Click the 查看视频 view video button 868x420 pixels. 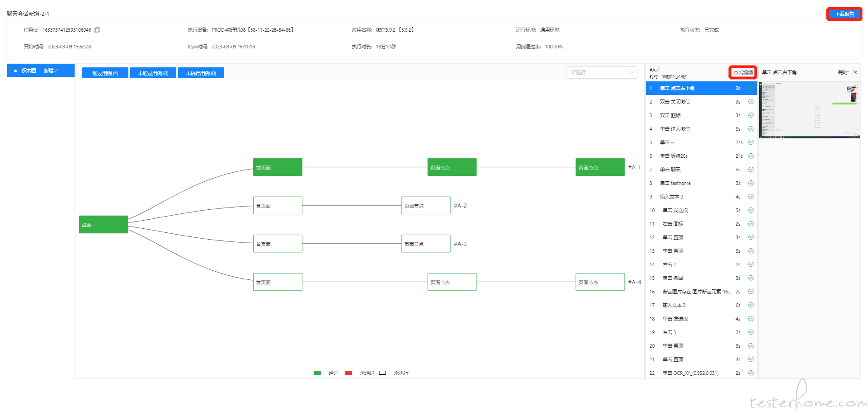(743, 72)
